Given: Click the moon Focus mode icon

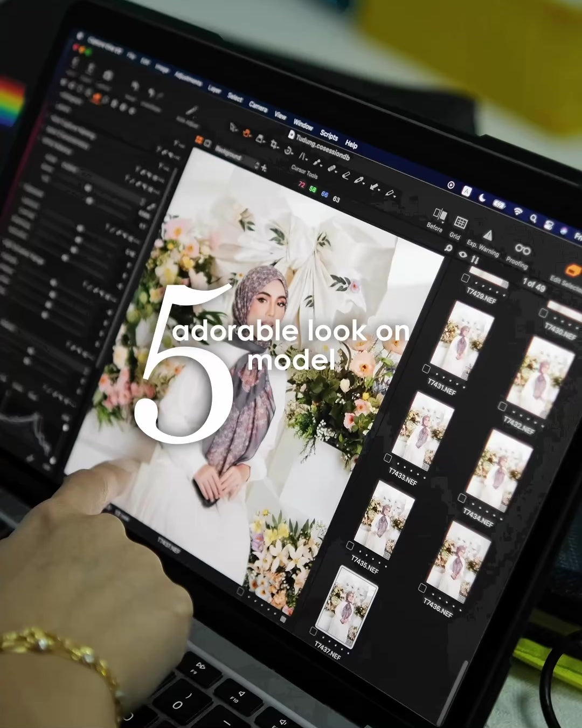Looking at the screenshot, I should click(482, 197).
